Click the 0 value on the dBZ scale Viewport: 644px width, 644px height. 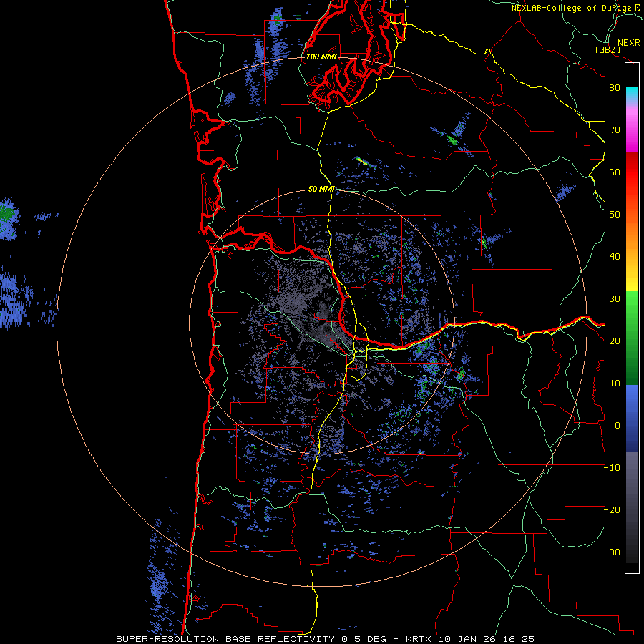coord(618,426)
